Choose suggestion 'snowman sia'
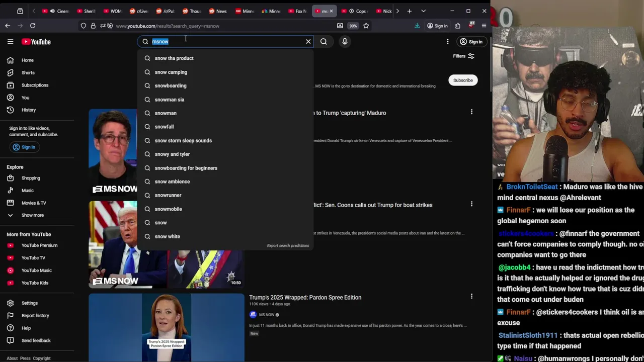The height and width of the screenshot is (362, 644). point(225,100)
